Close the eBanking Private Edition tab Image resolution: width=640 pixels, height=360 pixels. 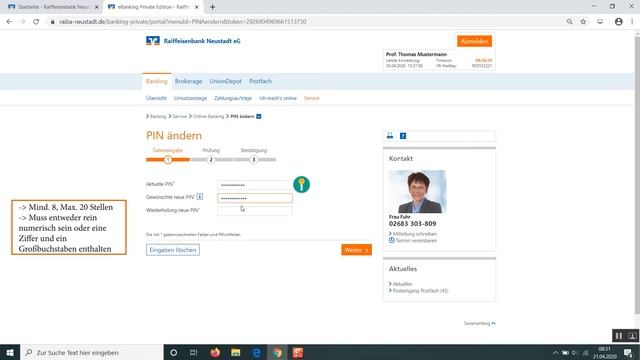[x=196, y=7]
